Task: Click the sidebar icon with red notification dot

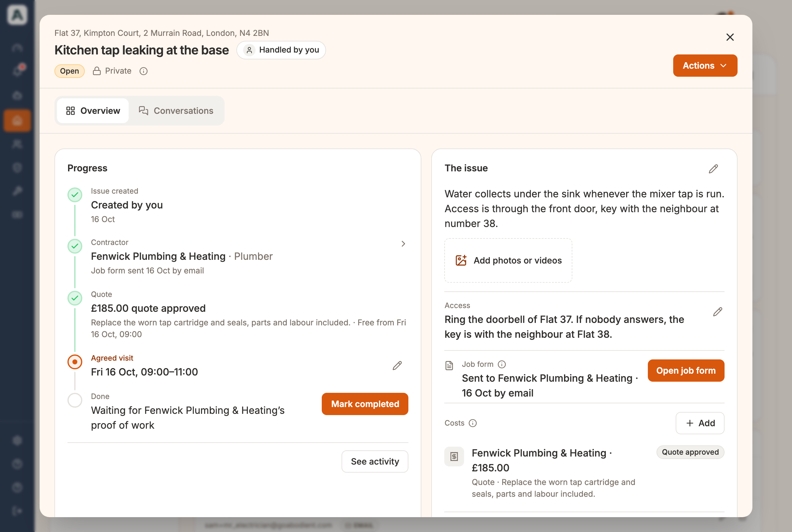Action: click(x=17, y=71)
